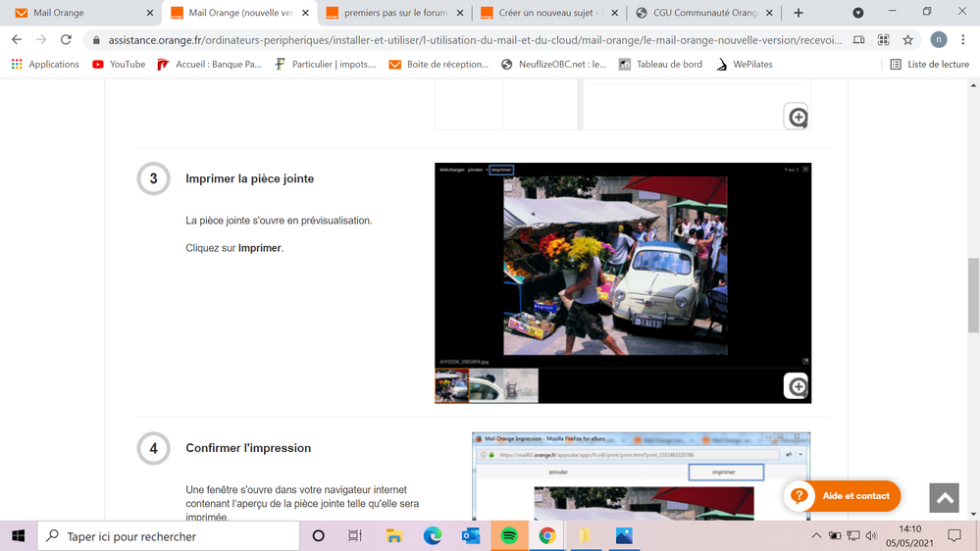Bookmark this page with the star icon
The width and height of the screenshot is (980, 551).
tap(908, 40)
